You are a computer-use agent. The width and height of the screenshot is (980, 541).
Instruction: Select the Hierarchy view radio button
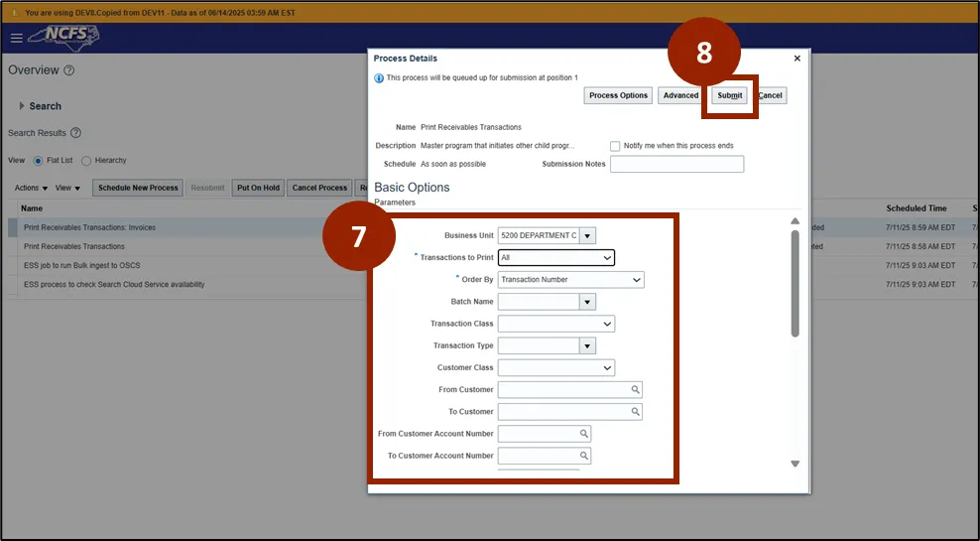pos(86,161)
